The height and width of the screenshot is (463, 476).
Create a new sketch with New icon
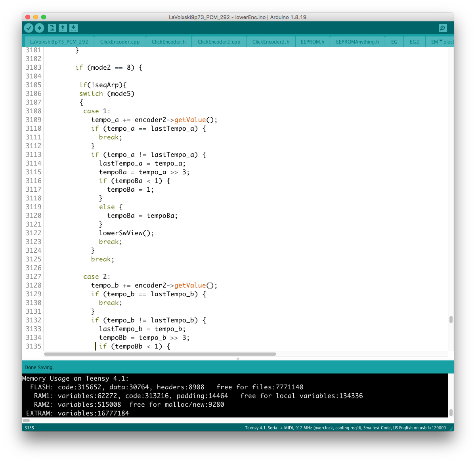(52, 28)
